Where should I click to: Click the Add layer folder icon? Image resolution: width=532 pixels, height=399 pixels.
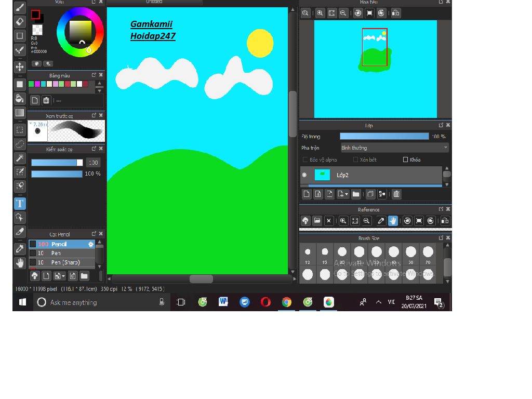click(355, 194)
